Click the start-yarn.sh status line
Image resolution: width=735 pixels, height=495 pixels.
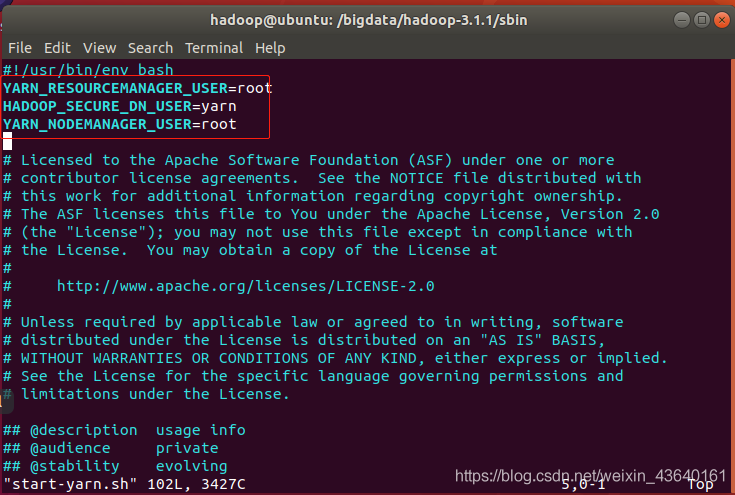124,484
